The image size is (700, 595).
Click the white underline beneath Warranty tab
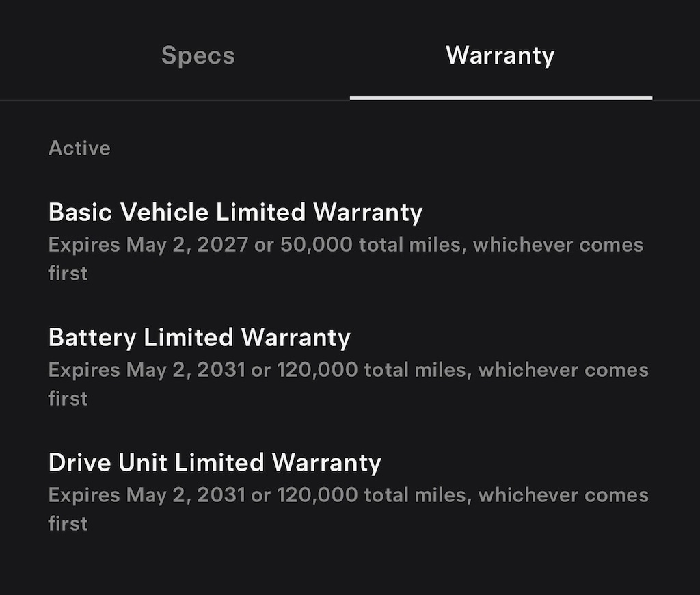[500, 98]
